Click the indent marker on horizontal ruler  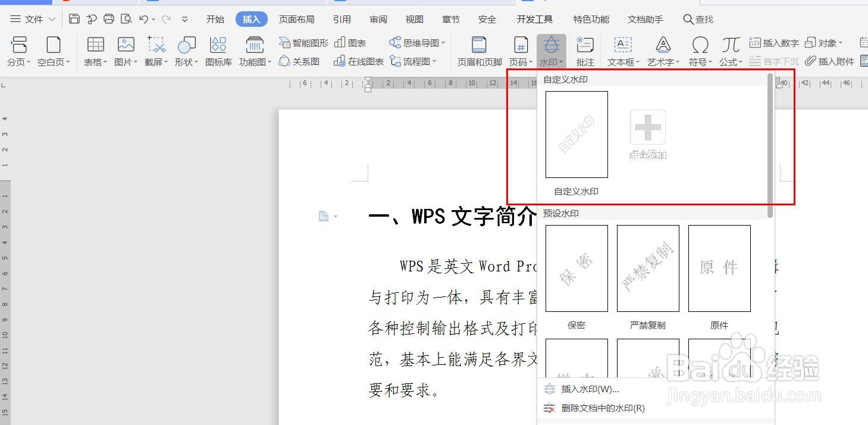[x=368, y=85]
